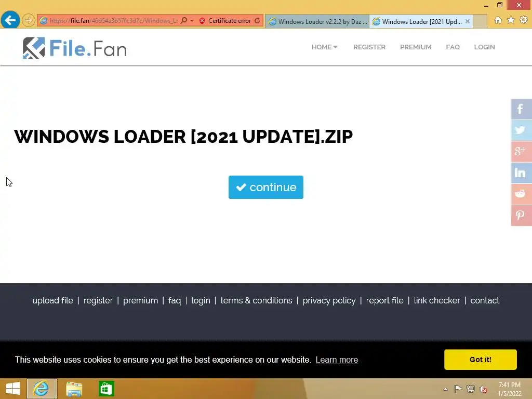The image size is (532, 399).
Task: Click Action Center flag tray icon
Action: 458,389
